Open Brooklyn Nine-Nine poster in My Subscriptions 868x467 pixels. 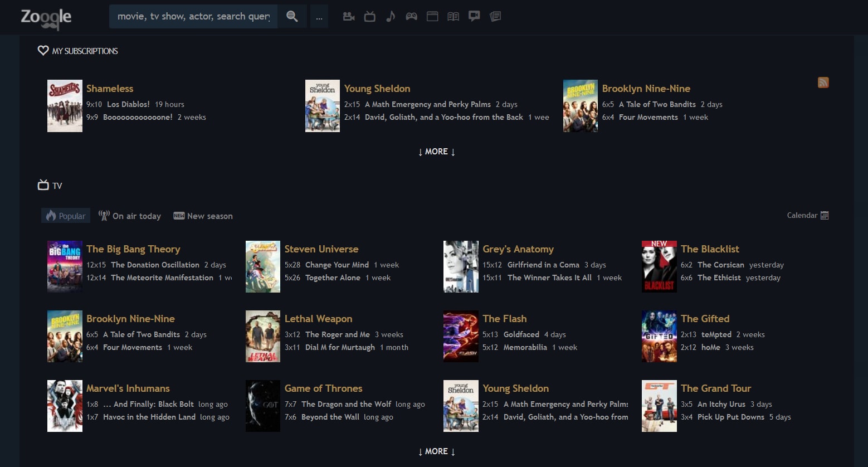581,106
